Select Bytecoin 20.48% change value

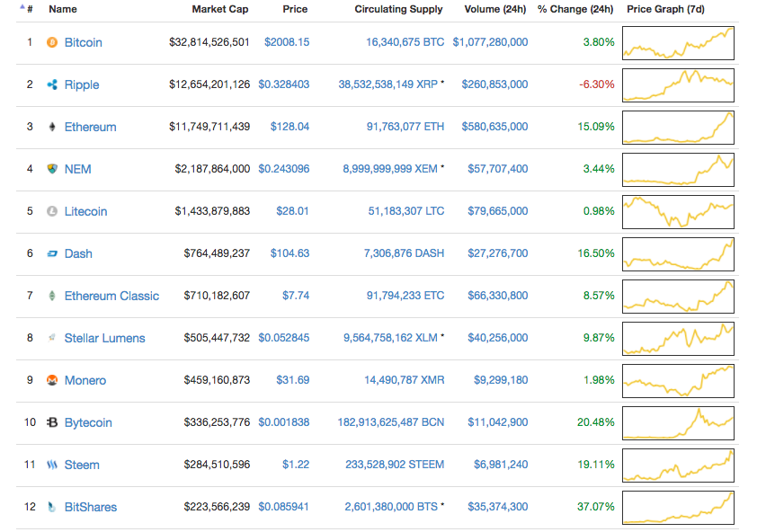(x=595, y=422)
